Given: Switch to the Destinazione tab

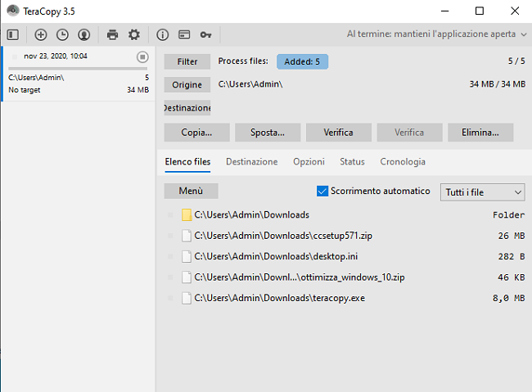Looking at the screenshot, I should [x=251, y=162].
